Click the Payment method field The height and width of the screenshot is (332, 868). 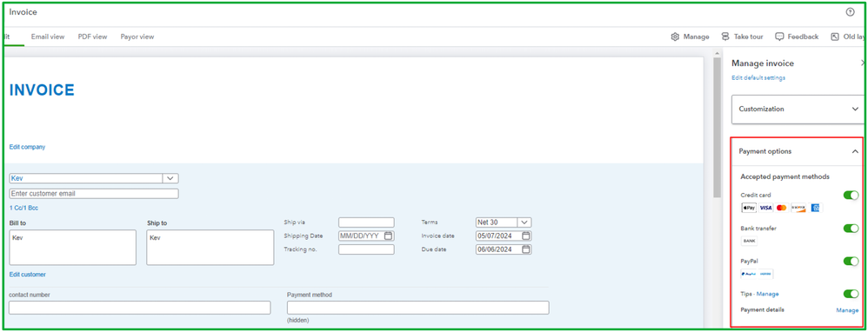click(x=418, y=308)
